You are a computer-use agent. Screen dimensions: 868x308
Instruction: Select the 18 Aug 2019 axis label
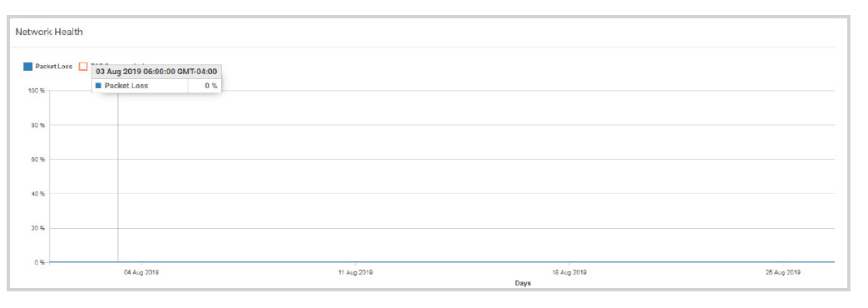tap(569, 272)
